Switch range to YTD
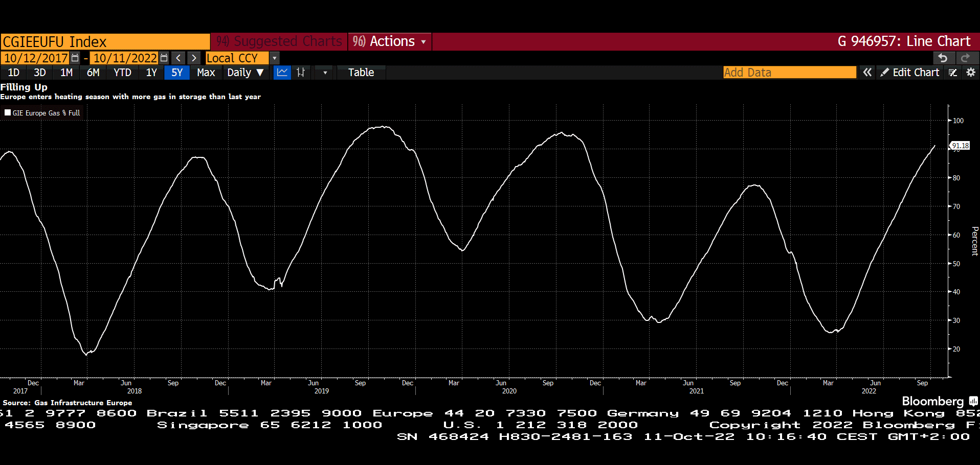Screen dimensions: 980x465 click(122, 73)
